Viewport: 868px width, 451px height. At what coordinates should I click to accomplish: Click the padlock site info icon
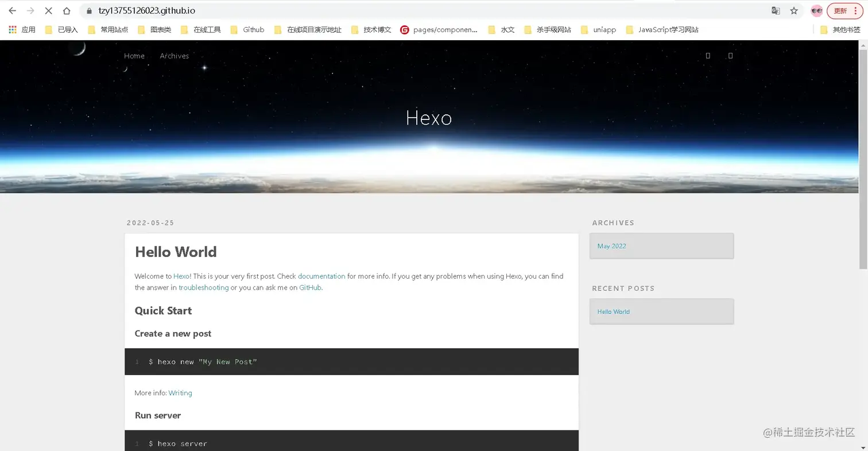coord(89,10)
